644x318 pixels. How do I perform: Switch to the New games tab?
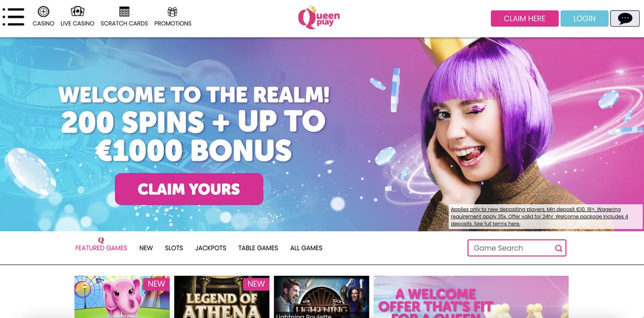[146, 248]
